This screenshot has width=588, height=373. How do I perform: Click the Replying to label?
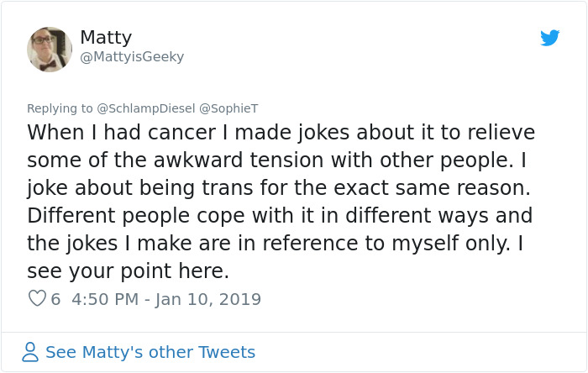click(x=60, y=108)
